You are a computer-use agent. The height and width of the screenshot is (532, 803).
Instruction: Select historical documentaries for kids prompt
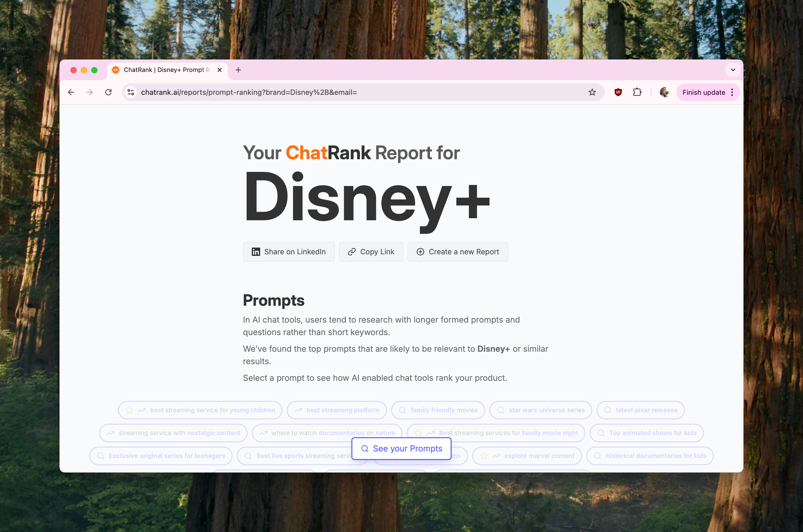tap(650, 456)
